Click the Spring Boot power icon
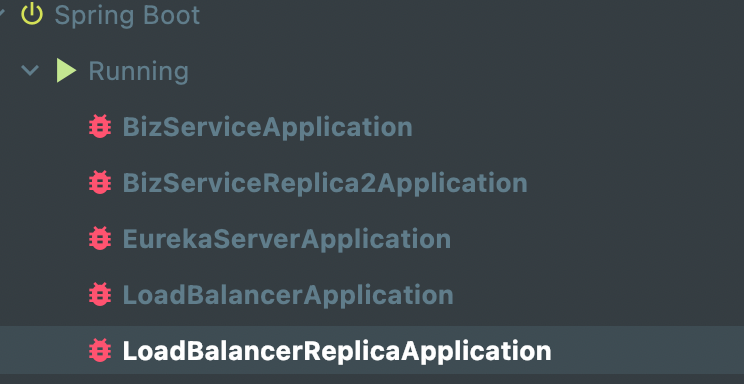The height and width of the screenshot is (384, 744). (32, 14)
